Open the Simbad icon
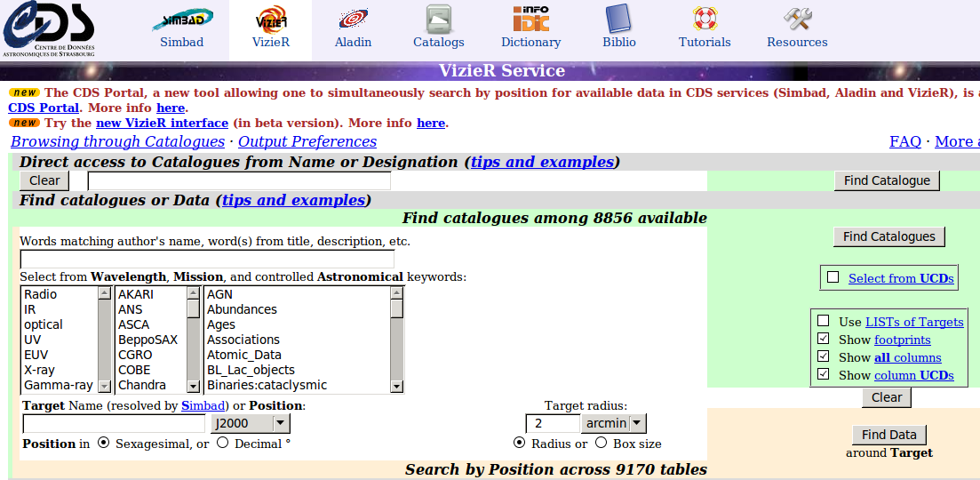The width and height of the screenshot is (980, 480). [181, 19]
